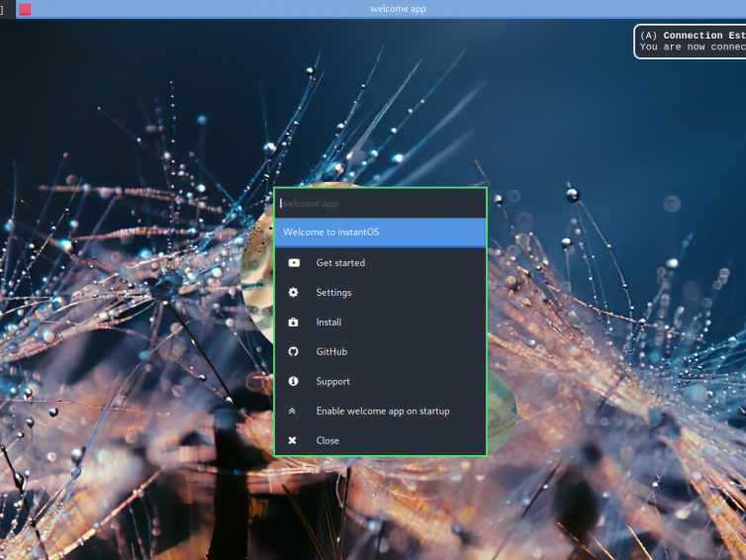This screenshot has width=746, height=560.
Task: Choose the Install text label
Action: click(x=328, y=323)
